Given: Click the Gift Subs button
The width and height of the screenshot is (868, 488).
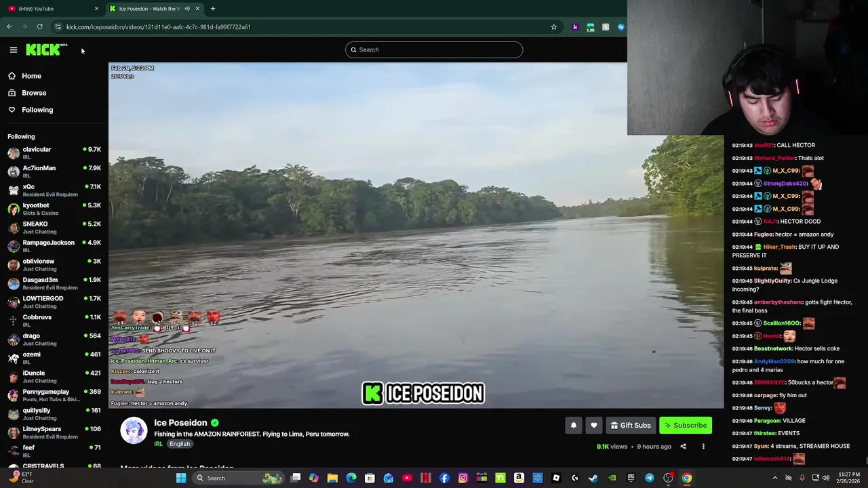Looking at the screenshot, I should (631, 425).
